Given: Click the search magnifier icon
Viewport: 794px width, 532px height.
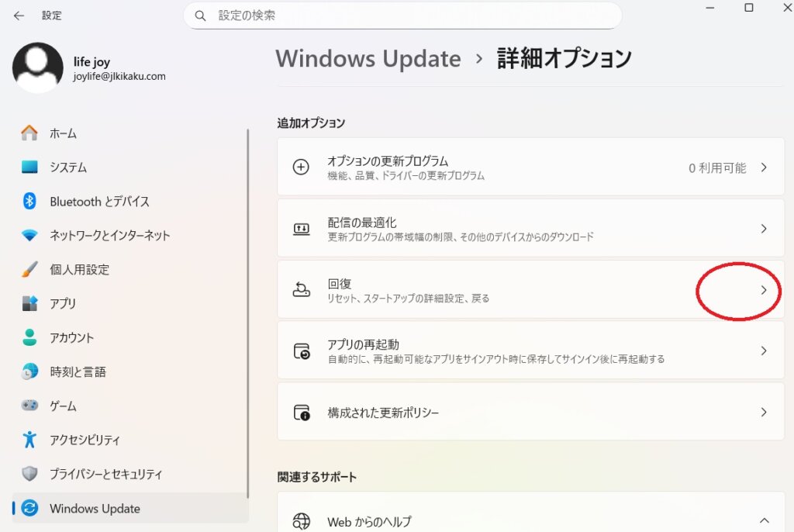Looking at the screenshot, I should coord(201,16).
